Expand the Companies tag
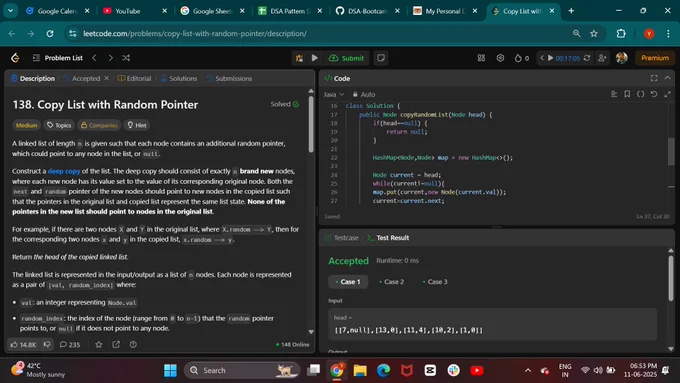Screen dimensions: 680x383 (99, 125)
